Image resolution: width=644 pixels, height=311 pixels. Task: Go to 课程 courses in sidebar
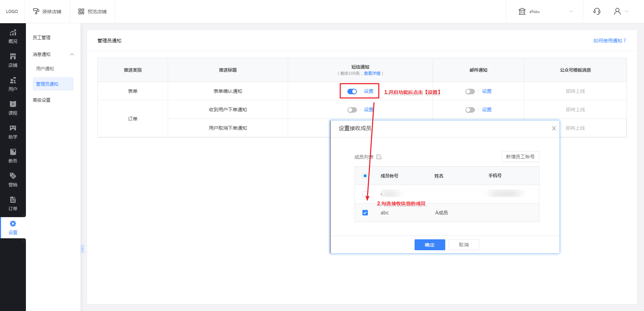pyautogui.click(x=13, y=108)
